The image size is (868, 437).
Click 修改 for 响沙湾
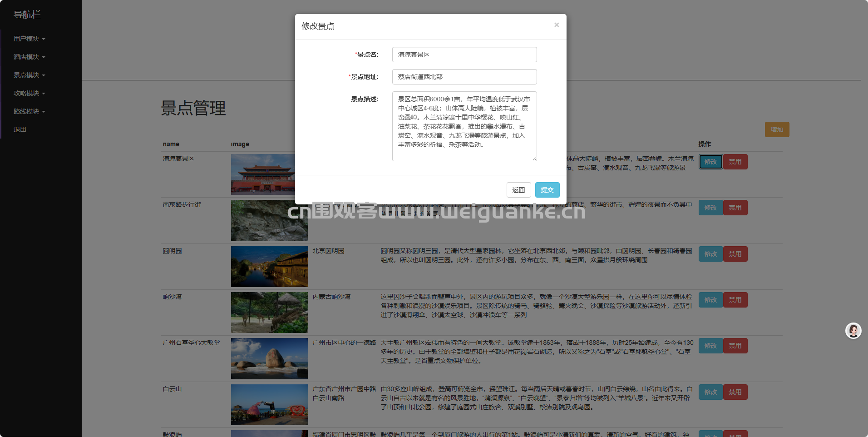click(710, 300)
